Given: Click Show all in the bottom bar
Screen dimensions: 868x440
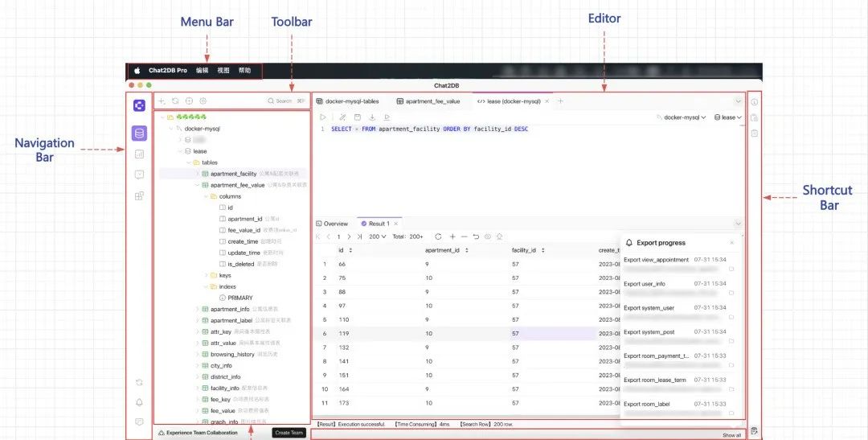Looking at the screenshot, I should coord(732,435).
